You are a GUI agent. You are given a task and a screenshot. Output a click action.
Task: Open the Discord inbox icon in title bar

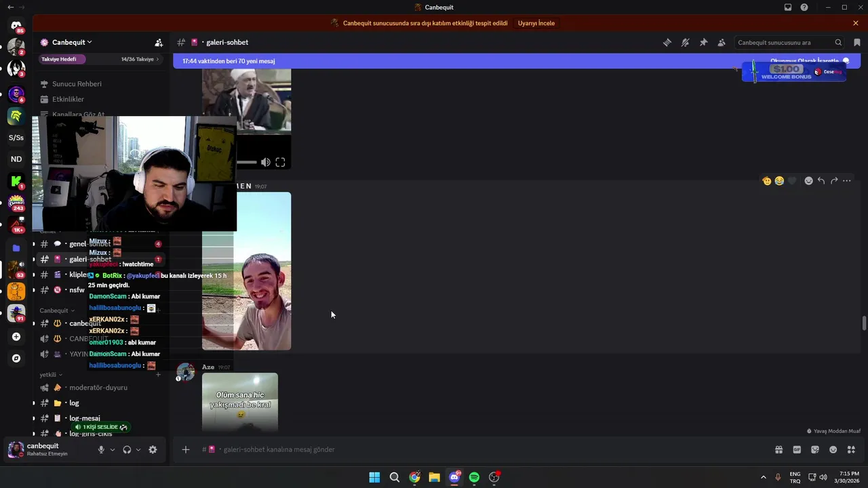click(x=788, y=7)
